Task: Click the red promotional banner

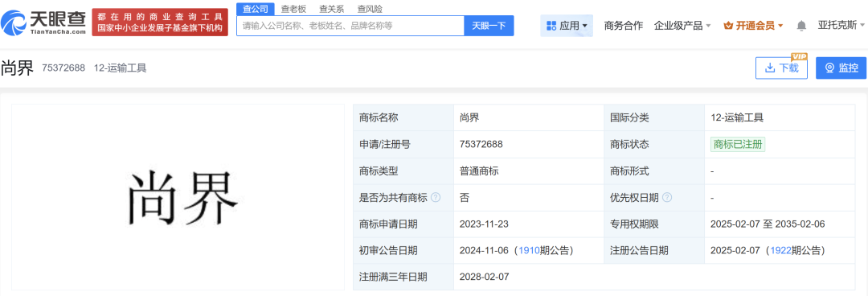Action: click(160, 23)
